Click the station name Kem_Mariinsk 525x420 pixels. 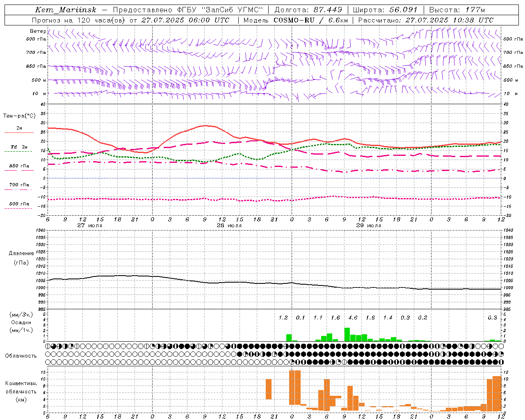(66, 10)
